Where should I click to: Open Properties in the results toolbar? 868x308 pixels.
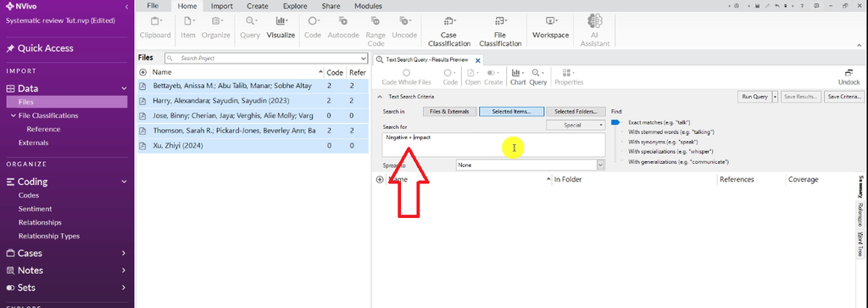point(569,77)
